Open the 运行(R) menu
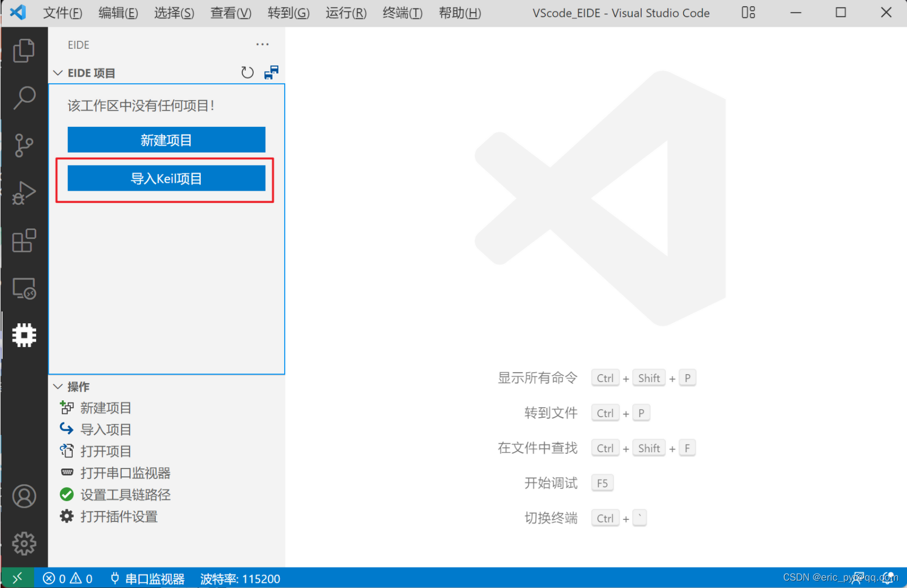The image size is (907, 588). [x=346, y=13]
